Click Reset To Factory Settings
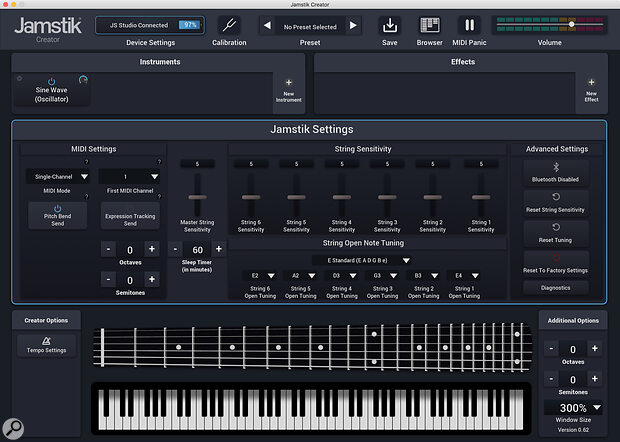The image size is (620, 442). (x=556, y=264)
